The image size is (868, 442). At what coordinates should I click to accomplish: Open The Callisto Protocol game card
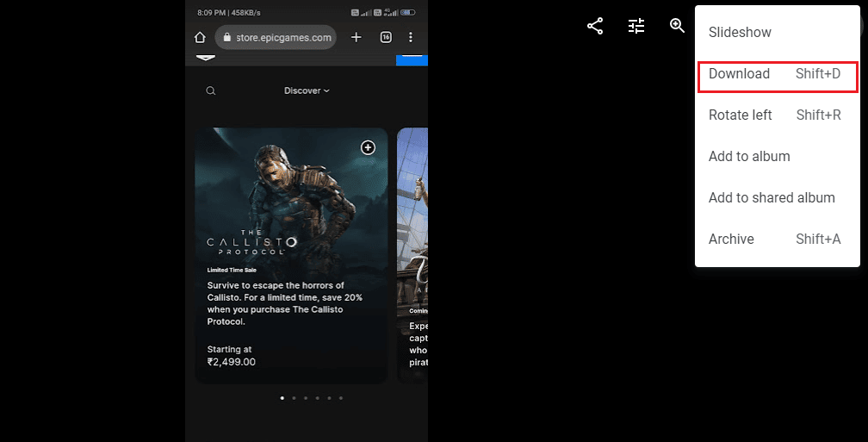(x=291, y=255)
